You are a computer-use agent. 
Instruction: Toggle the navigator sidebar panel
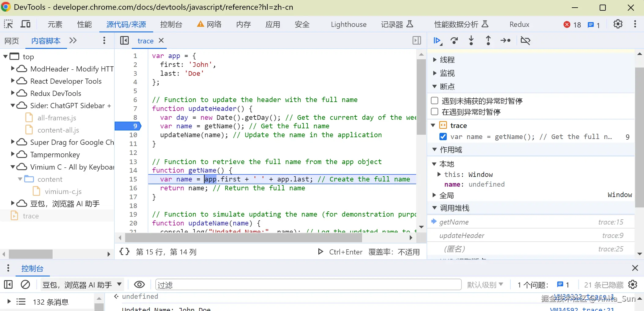coord(124,41)
